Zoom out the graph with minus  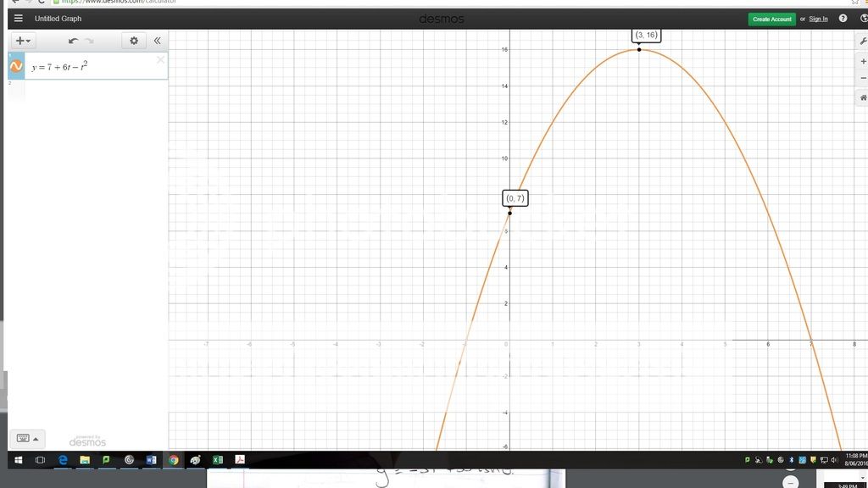tap(862, 78)
